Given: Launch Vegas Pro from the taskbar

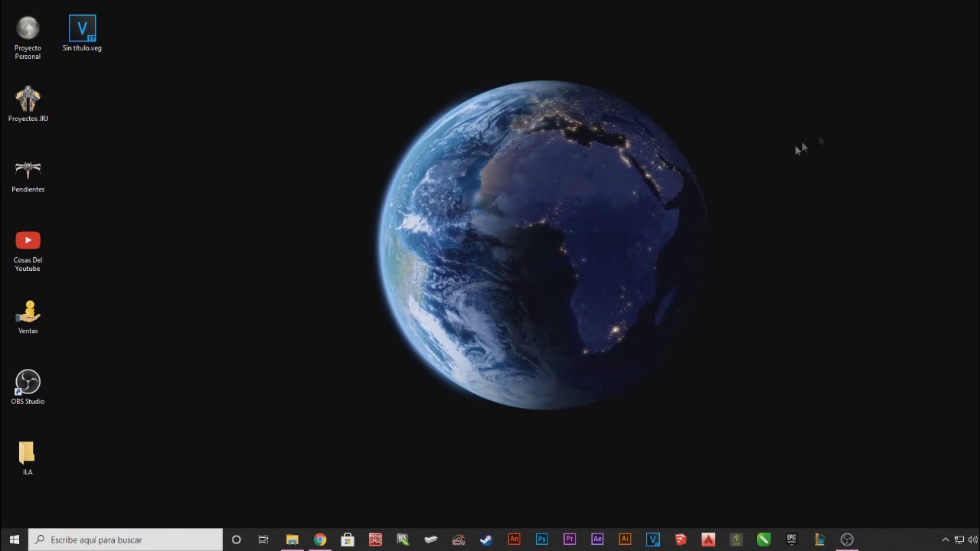Looking at the screenshot, I should [653, 540].
